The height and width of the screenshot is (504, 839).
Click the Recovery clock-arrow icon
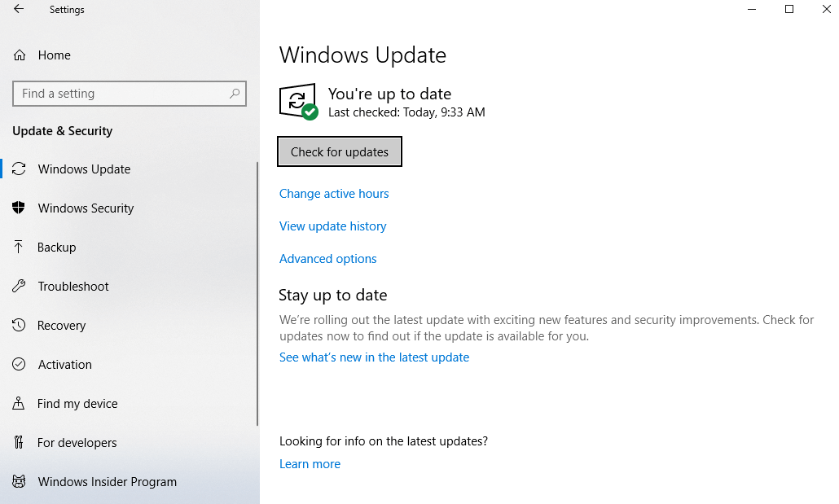19,325
